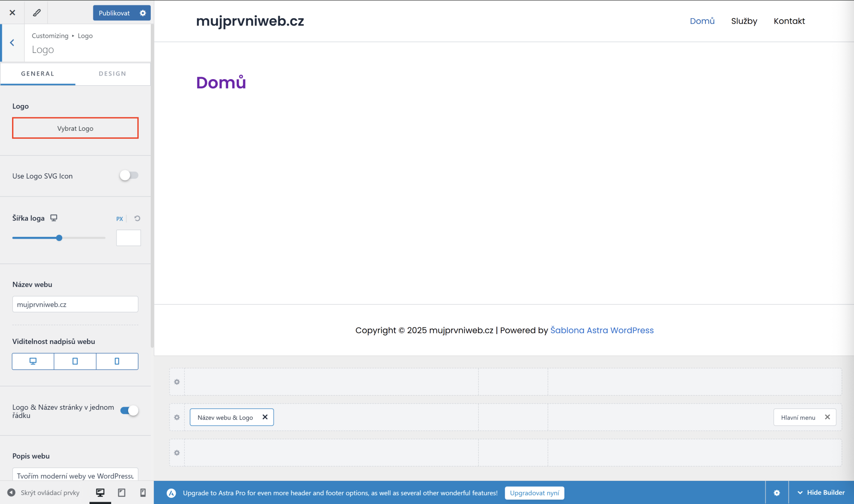Open responsive device selector beside Šířka loga
This screenshot has width=854, height=504.
tap(54, 218)
